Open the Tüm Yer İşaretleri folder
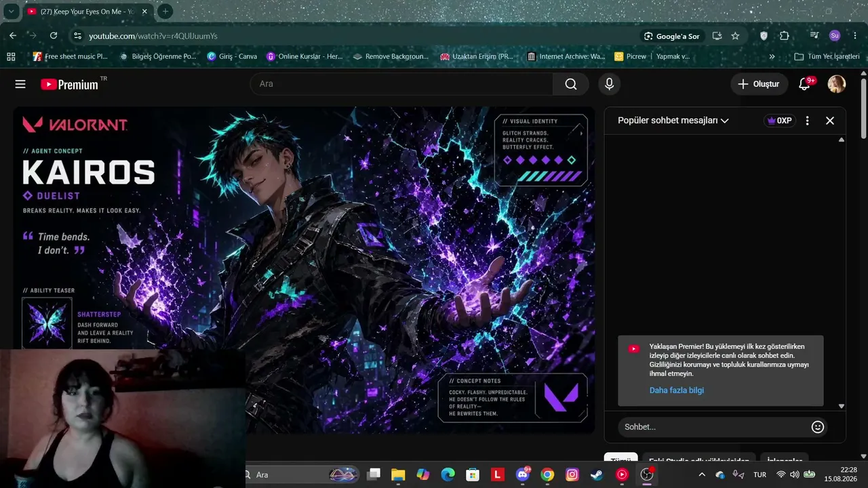This screenshot has width=868, height=488. coord(827,56)
